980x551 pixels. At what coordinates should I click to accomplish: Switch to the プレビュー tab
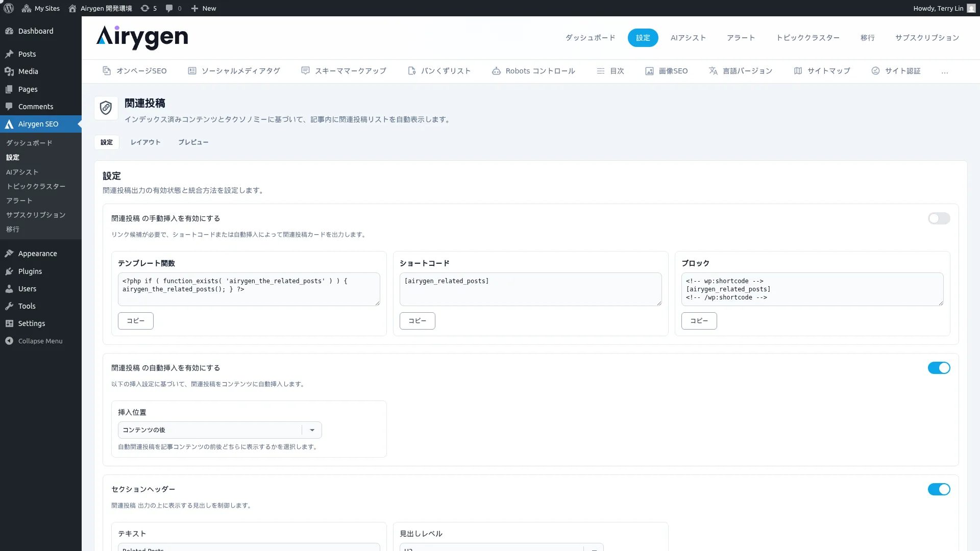point(193,142)
